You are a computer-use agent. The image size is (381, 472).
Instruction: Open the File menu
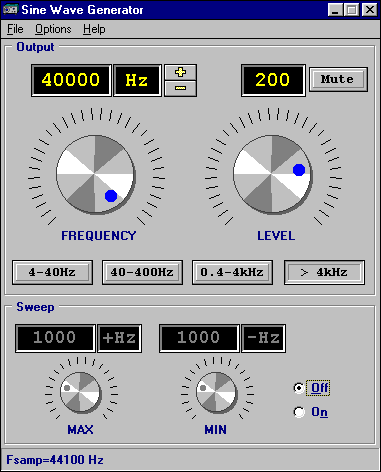15,29
